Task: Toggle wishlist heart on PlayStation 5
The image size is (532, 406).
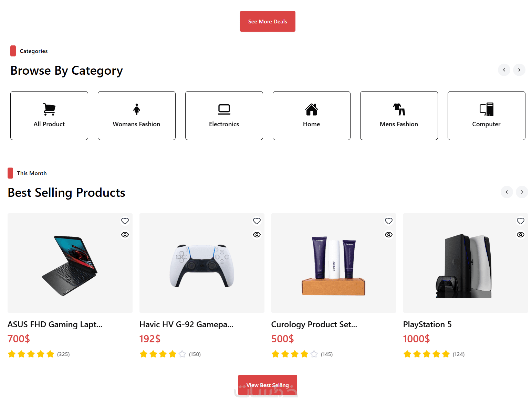Action: pos(521,221)
